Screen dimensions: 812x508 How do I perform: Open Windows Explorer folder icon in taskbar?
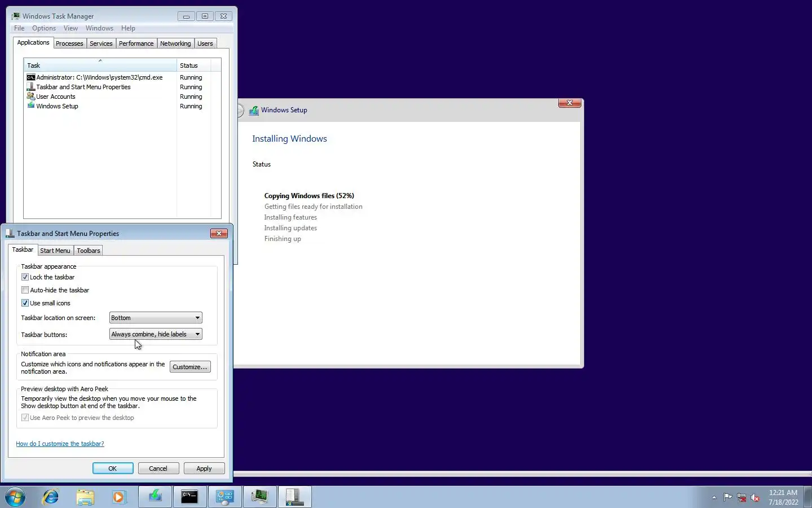tap(85, 497)
